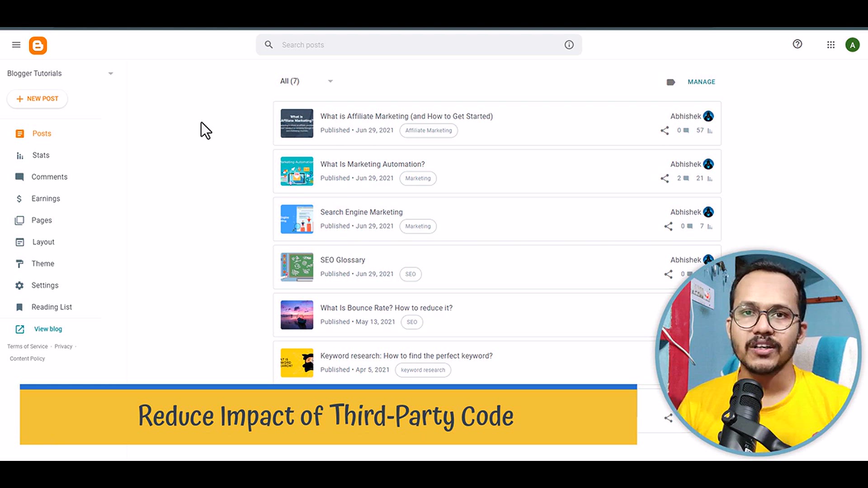Create a New Post
868x488 pixels.
point(37,99)
